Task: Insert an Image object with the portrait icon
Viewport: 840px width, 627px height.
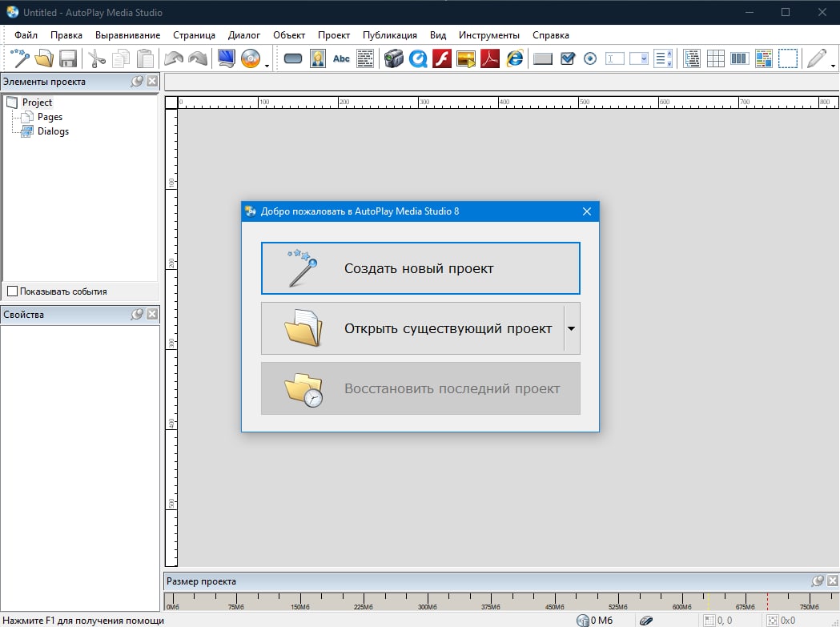Action: (318, 58)
